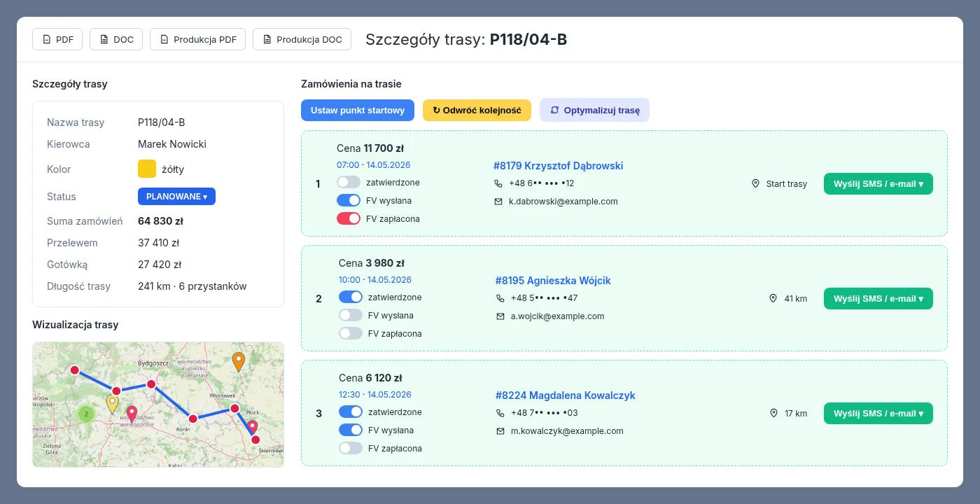Click the phone icon for Agnieszka Wójcik
Image resolution: width=980 pixels, height=504 pixels.
(500, 298)
